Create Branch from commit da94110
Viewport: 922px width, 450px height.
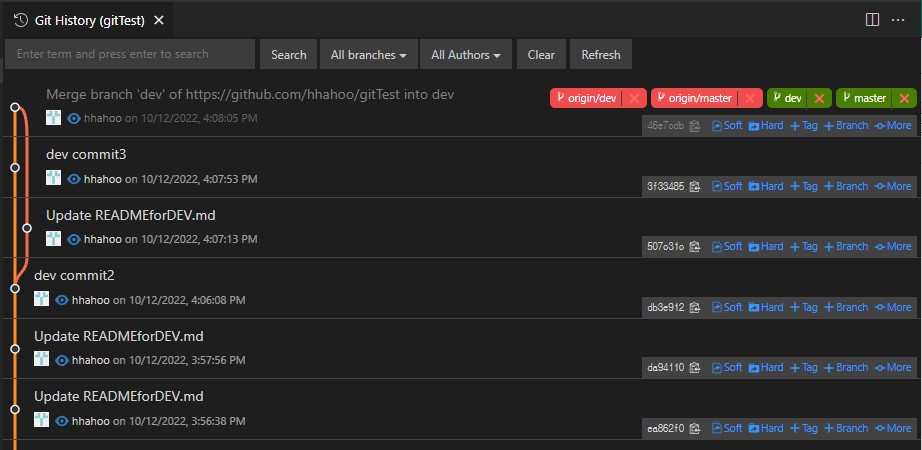coord(846,367)
